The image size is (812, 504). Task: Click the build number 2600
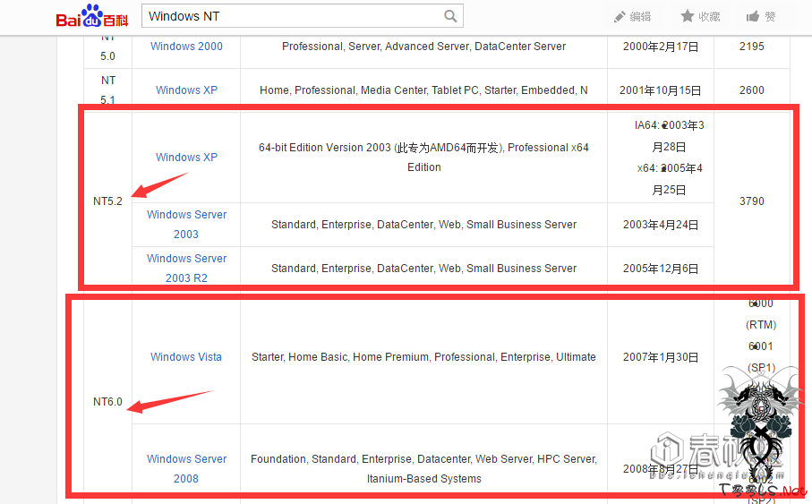click(752, 90)
